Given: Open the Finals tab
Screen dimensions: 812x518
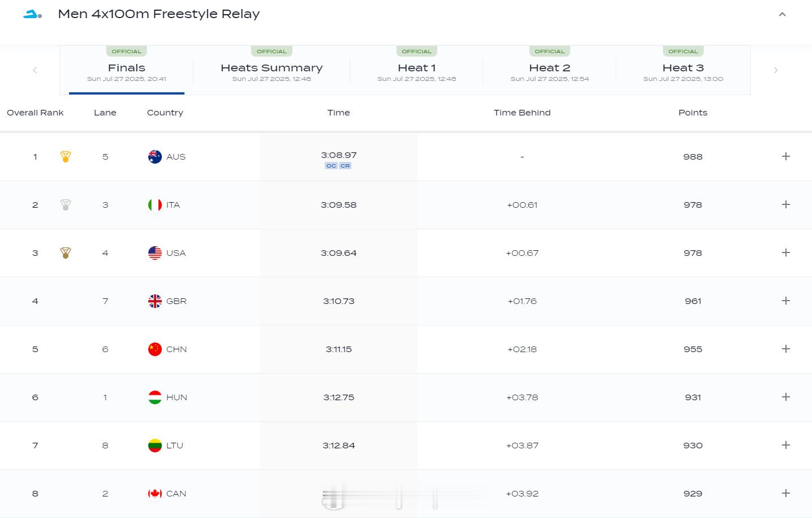Looking at the screenshot, I should [x=127, y=70].
